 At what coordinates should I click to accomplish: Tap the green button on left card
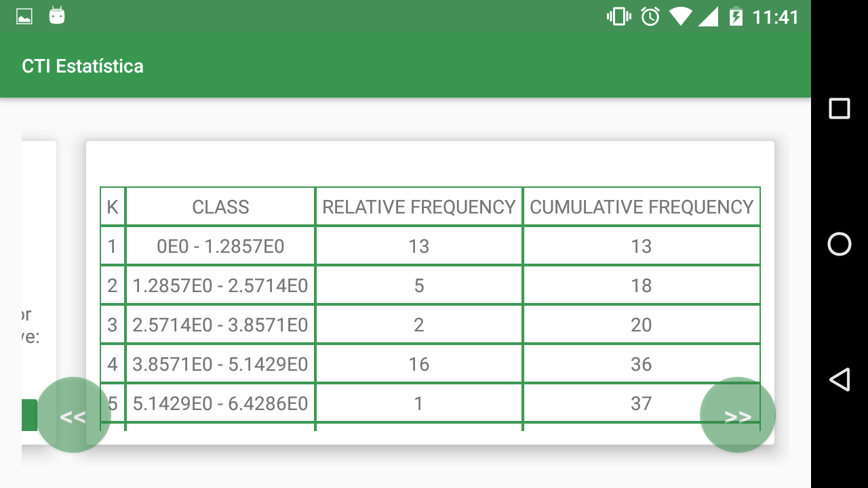(x=29, y=415)
